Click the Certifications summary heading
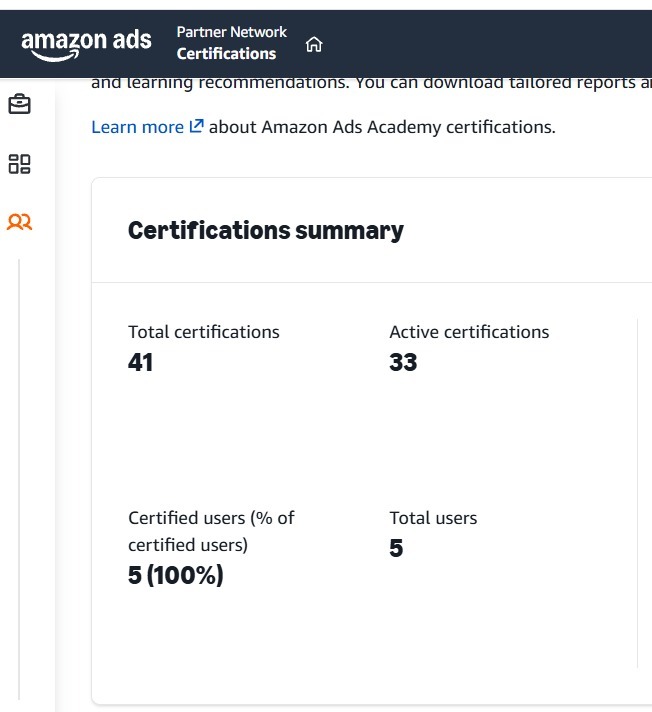Viewport: 652px width, 712px height. (266, 231)
